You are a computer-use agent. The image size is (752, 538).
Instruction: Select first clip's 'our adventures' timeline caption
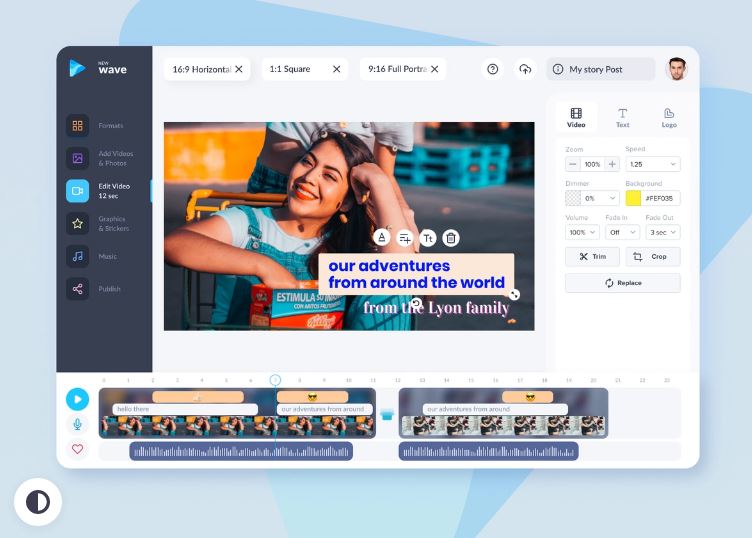click(325, 409)
